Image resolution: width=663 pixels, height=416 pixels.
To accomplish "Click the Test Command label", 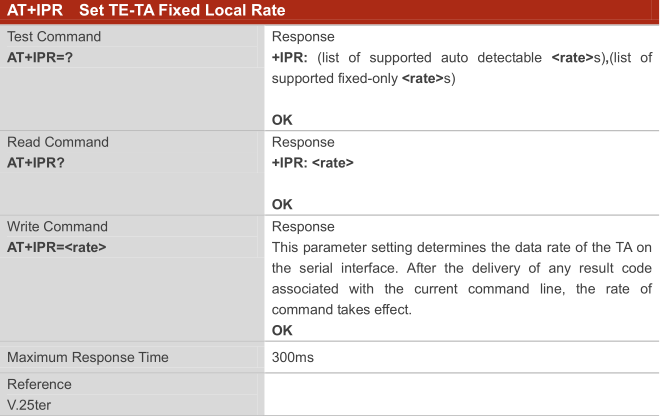I will tap(54, 37).
